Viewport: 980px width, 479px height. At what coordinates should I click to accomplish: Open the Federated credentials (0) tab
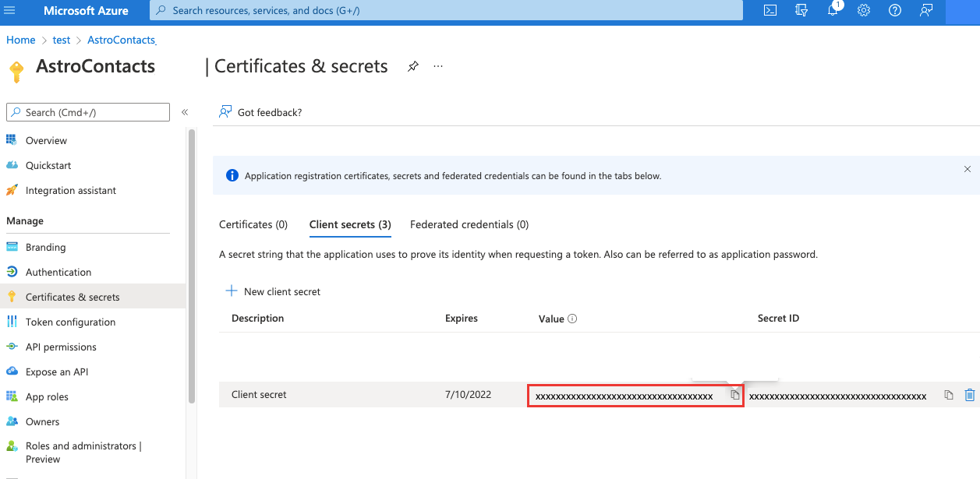click(469, 224)
